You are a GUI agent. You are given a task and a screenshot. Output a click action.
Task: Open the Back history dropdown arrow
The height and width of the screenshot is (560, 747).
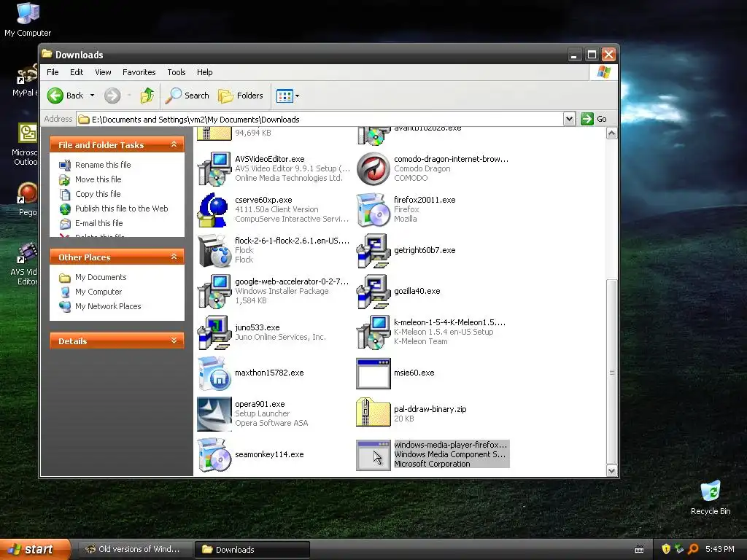(x=92, y=96)
